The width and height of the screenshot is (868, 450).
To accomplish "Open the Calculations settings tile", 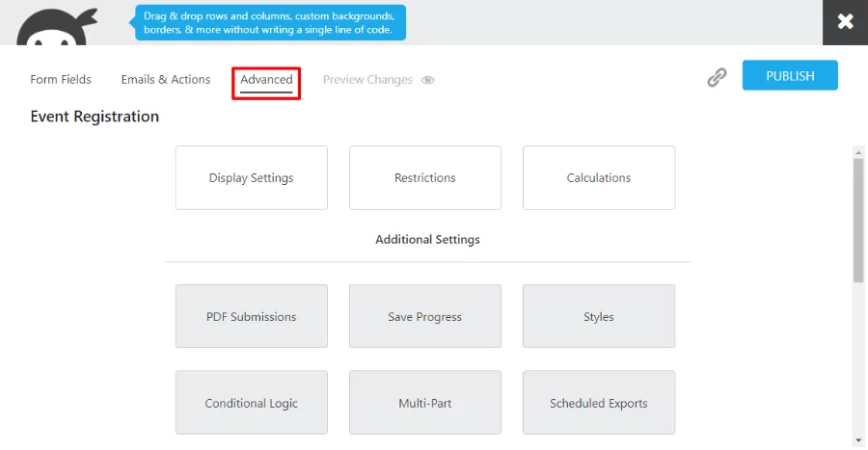I will click(x=599, y=178).
